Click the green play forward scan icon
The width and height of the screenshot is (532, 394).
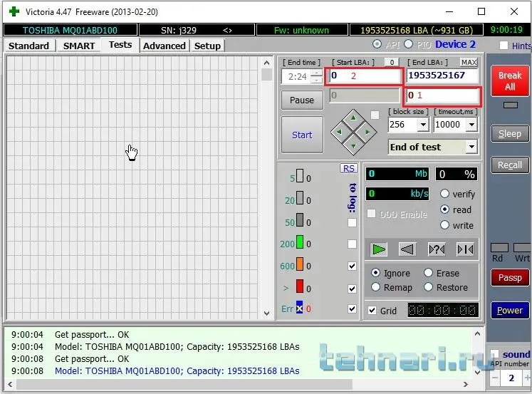379,249
